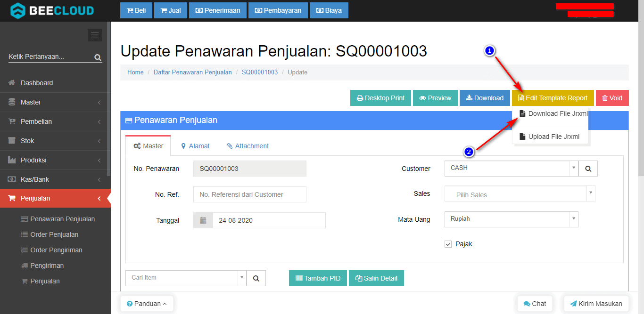Click the Jual button in top bar
The height and width of the screenshot is (314, 644).
coord(171,10)
